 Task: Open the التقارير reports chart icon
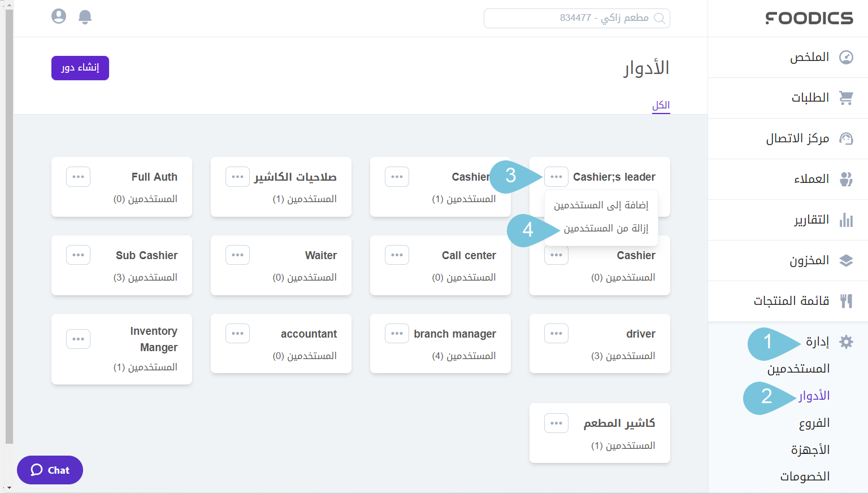(846, 220)
